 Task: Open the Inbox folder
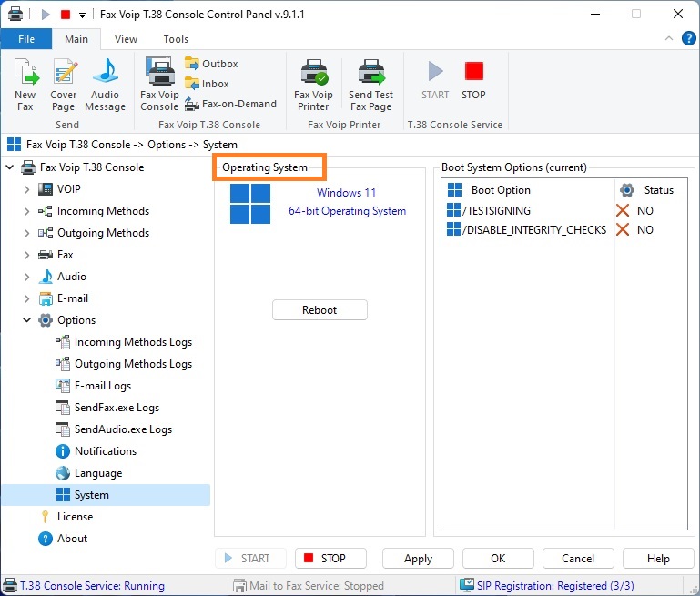coord(208,84)
